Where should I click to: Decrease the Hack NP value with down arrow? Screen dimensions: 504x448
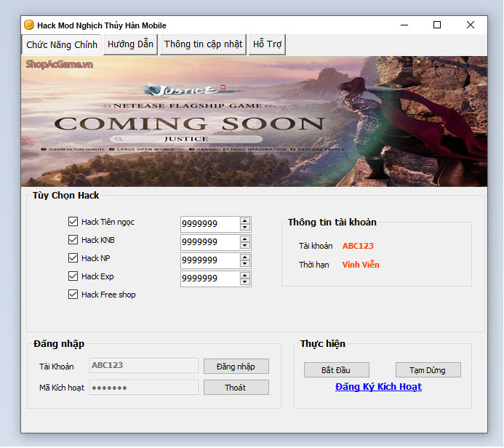[x=245, y=263]
